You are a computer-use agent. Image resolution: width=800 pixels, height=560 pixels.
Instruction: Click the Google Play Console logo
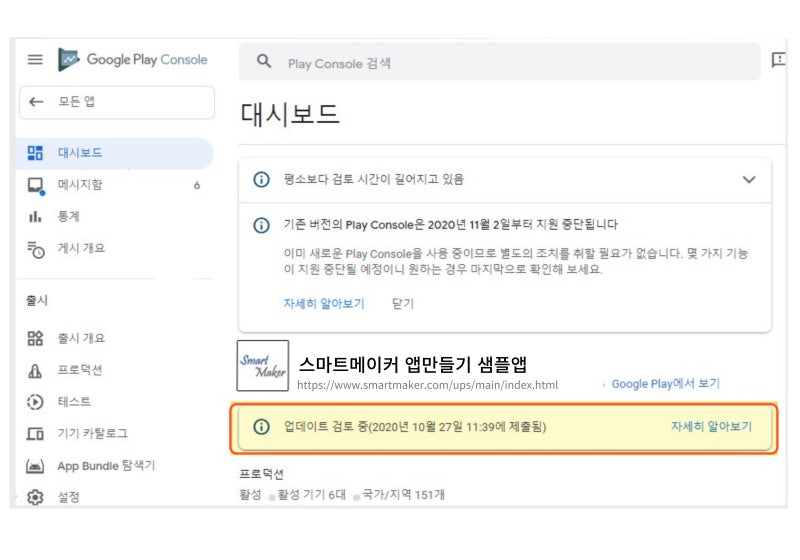coord(133,60)
